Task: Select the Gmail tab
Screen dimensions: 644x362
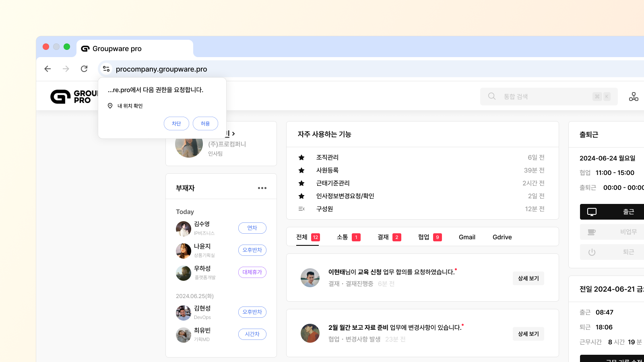Action: [467, 237]
